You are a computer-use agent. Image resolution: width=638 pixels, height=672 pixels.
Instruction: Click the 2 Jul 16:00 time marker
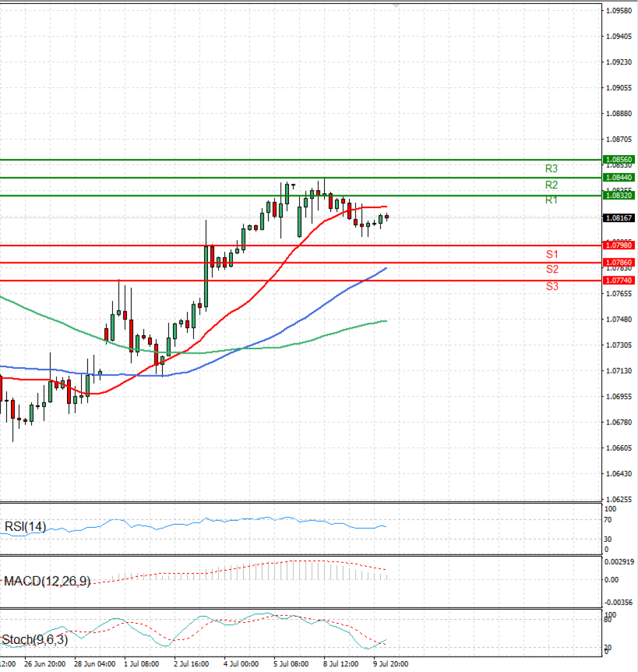191,664
